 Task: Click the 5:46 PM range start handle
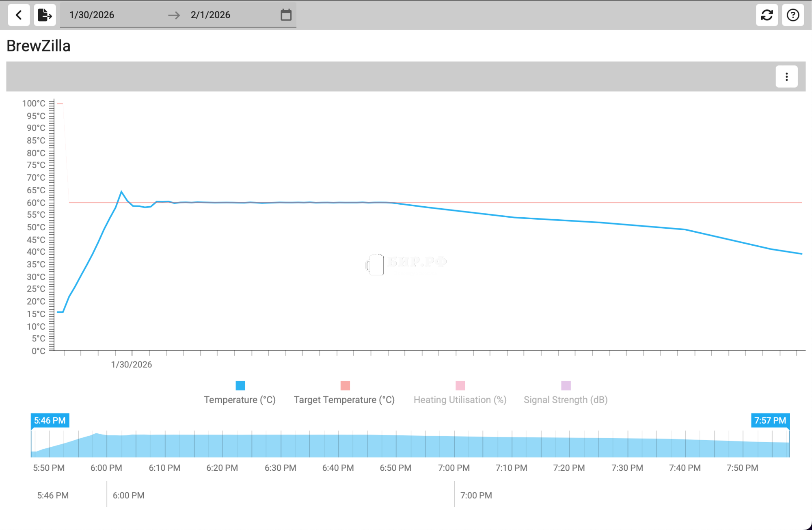click(x=50, y=420)
